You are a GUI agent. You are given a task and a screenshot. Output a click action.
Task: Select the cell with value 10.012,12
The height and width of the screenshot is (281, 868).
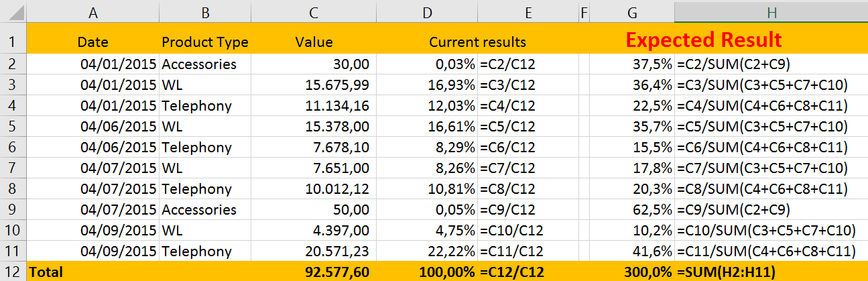pyautogui.click(x=314, y=188)
